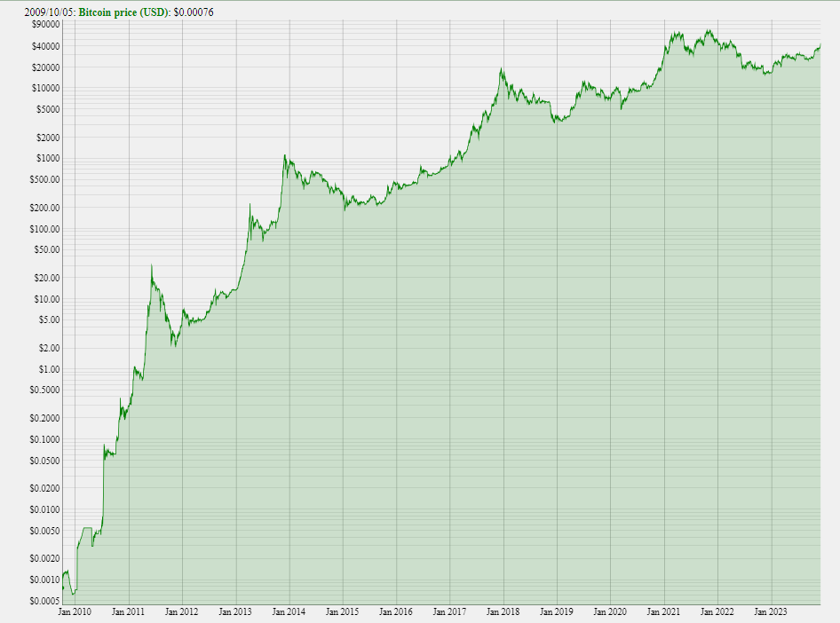Click the $50.00 y-axis label
This screenshot has height=623, width=840.
pyautogui.click(x=46, y=250)
